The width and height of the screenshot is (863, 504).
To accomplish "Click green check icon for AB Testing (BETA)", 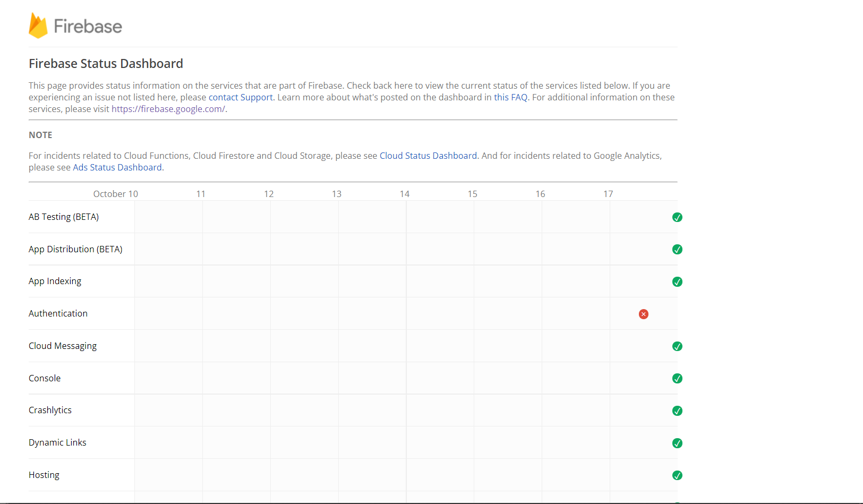I will 677,217.
